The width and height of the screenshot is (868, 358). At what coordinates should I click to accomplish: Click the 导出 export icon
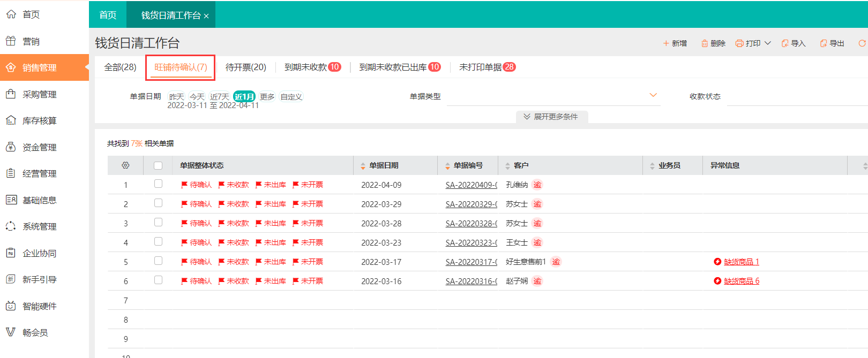tap(824, 43)
